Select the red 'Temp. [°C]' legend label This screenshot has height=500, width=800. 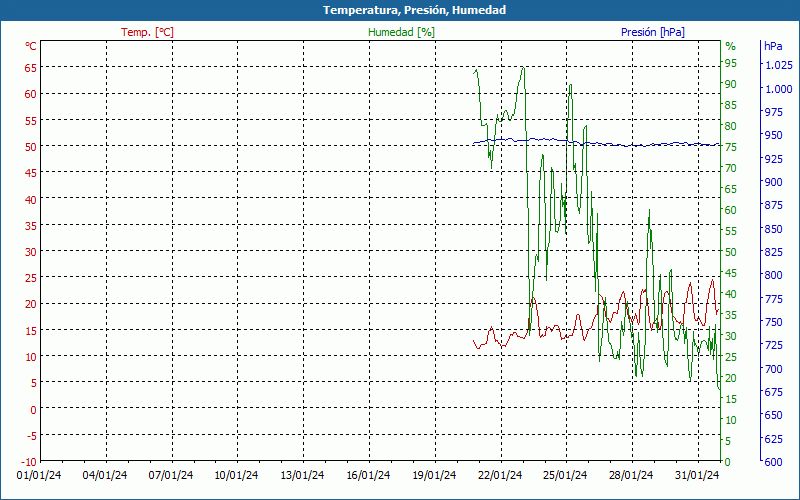[147, 32]
